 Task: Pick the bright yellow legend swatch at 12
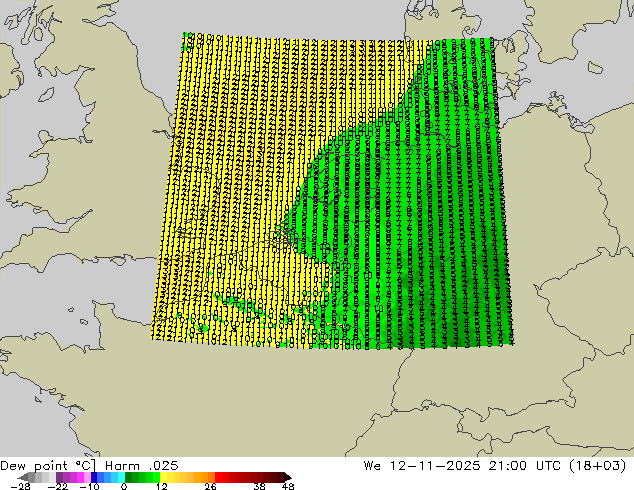tap(163, 477)
